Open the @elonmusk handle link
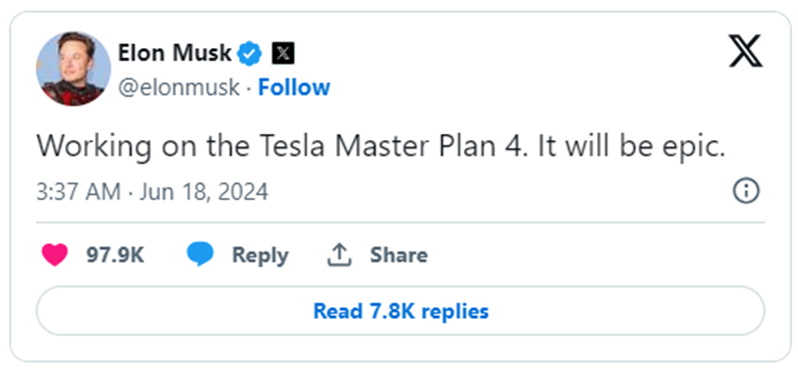Image resolution: width=798 pixels, height=370 pixels. pyautogui.click(x=179, y=88)
